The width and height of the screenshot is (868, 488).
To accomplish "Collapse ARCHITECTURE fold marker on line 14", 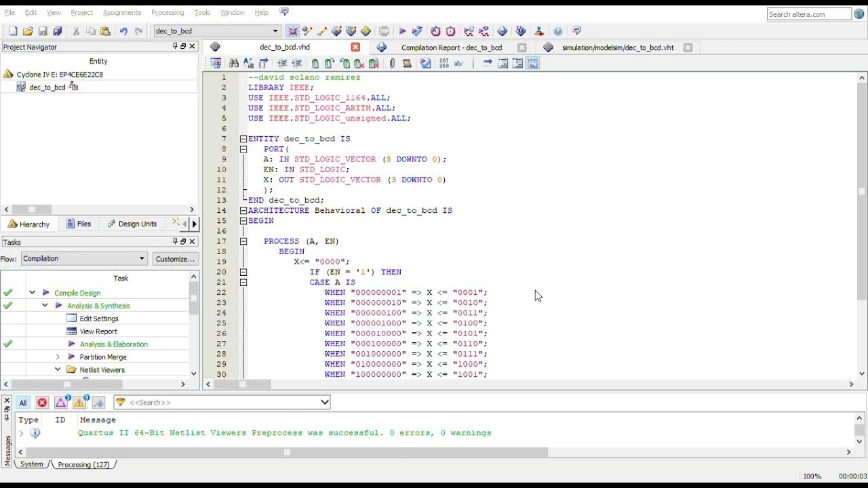I will point(243,211).
